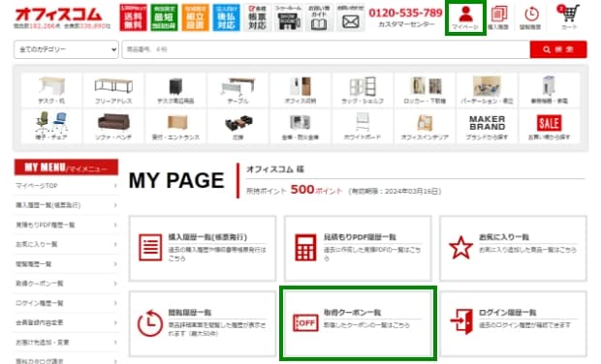Open the Reception Entrance category

tap(175, 126)
